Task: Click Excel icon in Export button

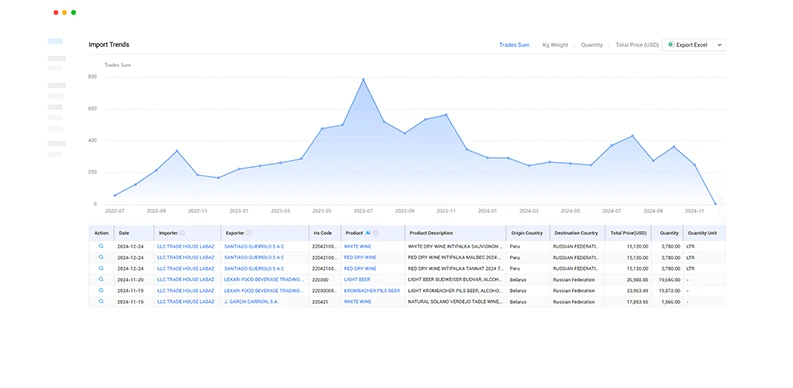Action: coord(671,45)
